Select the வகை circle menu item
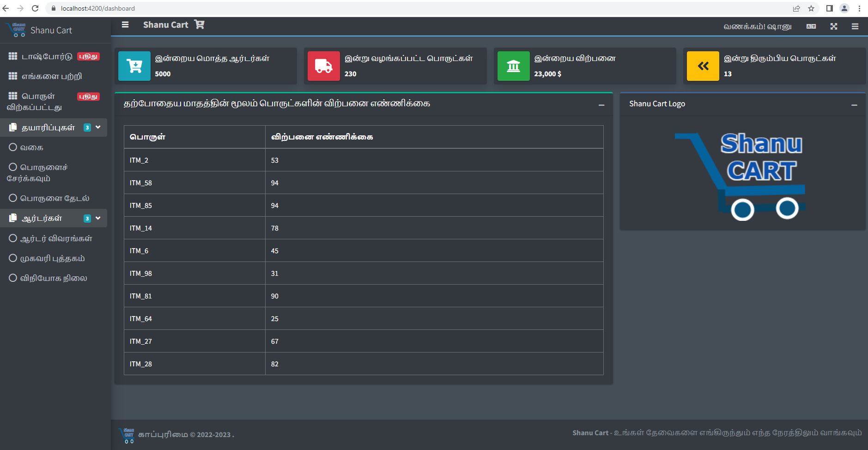 pyautogui.click(x=54, y=147)
